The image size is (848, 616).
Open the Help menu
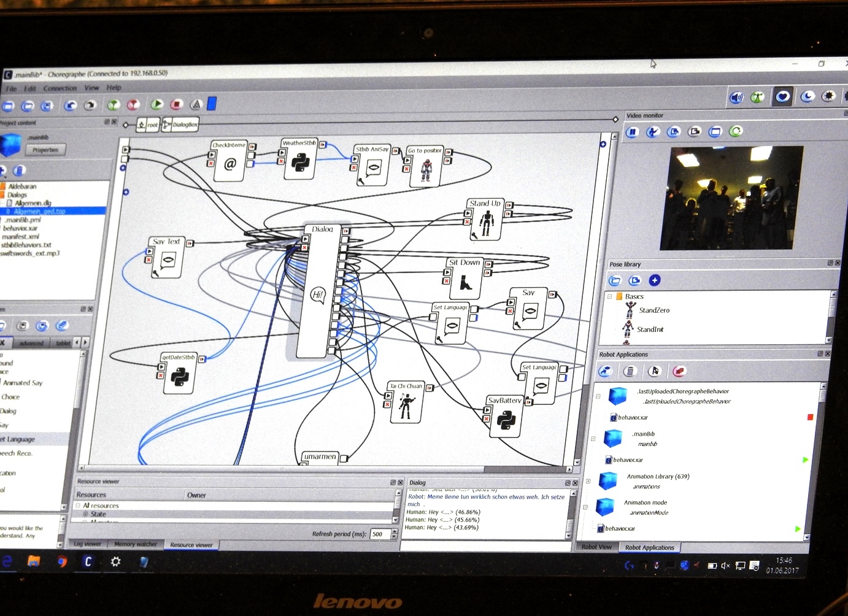114,88
